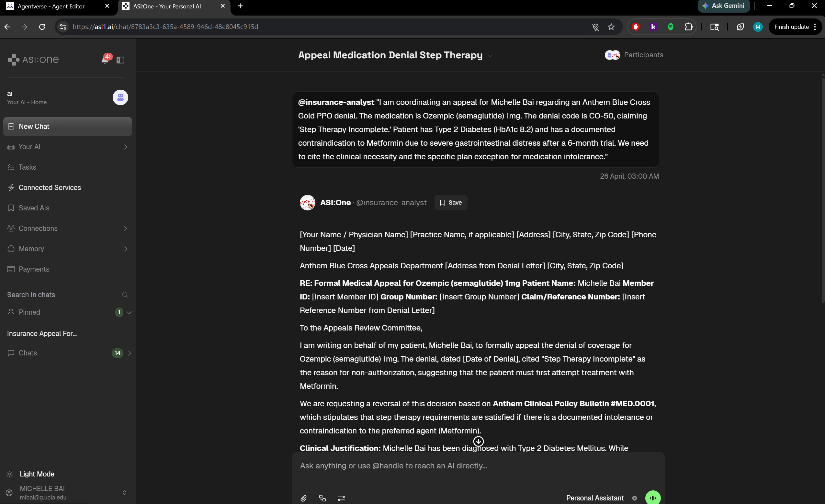825x504 pixels.
Task: Switch to Agentverse Agent Editor tab
Action: (51, 6)
